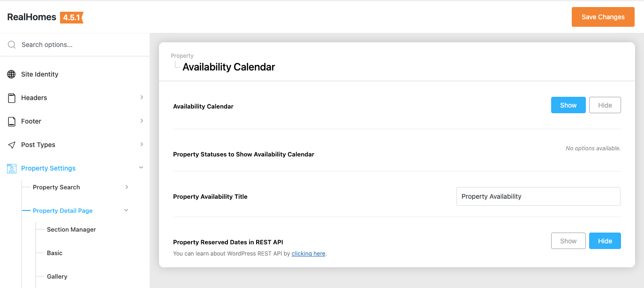Click the Site Identity globe icon

pos(12,74)
